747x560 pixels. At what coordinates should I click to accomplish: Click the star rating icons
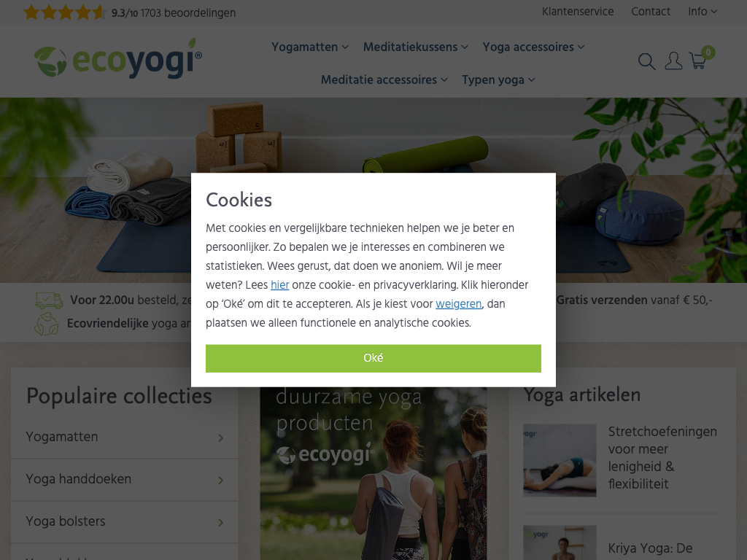(65, 12)
